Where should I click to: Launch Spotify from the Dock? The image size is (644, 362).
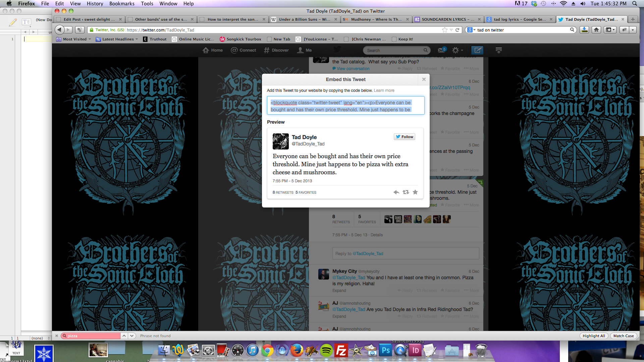click(x=326, y=351)
